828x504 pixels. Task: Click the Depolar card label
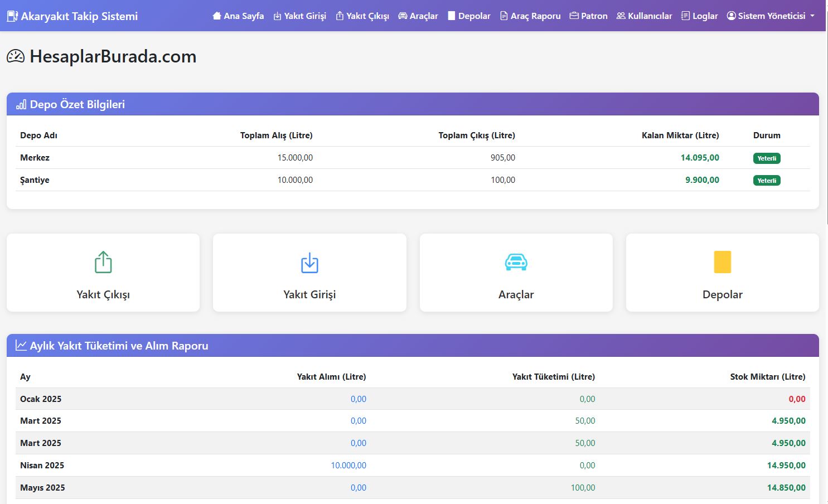click(x=722, y=294)
